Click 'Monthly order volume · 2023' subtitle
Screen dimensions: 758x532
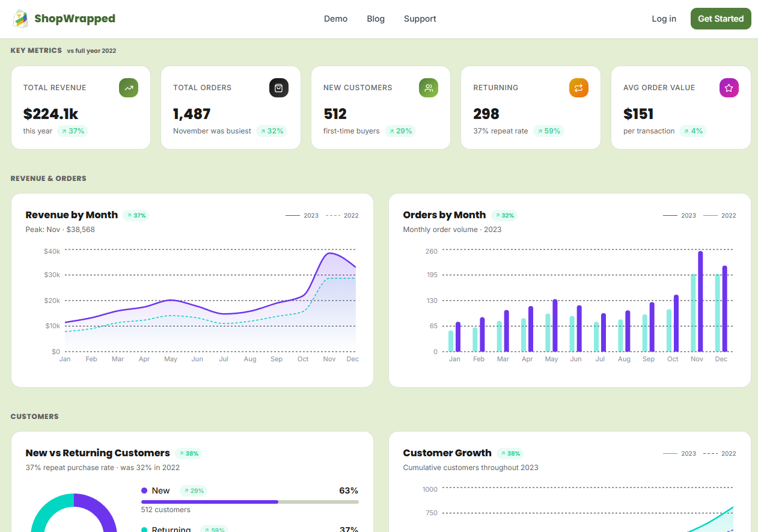(x=452, y=230)
